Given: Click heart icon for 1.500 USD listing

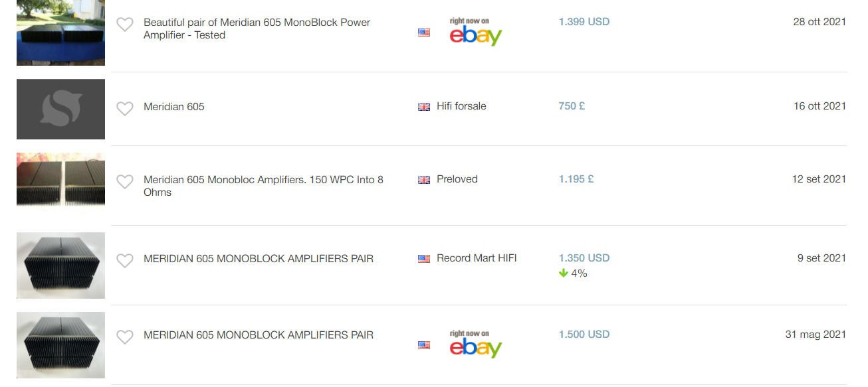Looking at the screenshot, I should [125, 337].
